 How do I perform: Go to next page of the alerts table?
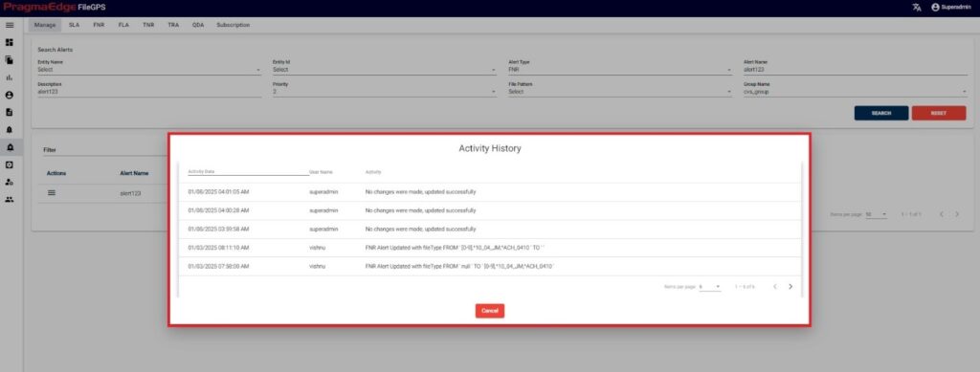(957, 214)
